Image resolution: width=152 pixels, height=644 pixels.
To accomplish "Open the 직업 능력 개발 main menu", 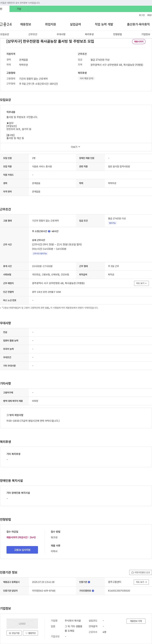I will click(x=104, y=24).
